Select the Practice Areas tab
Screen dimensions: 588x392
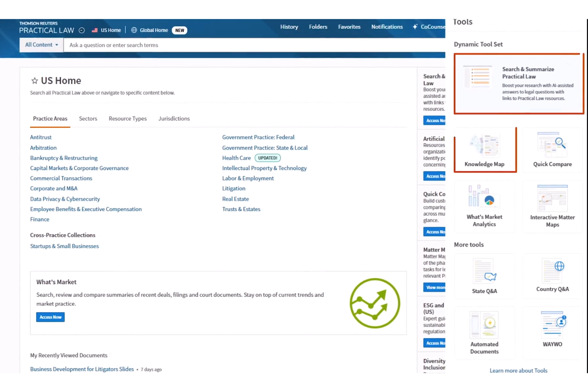50,118
